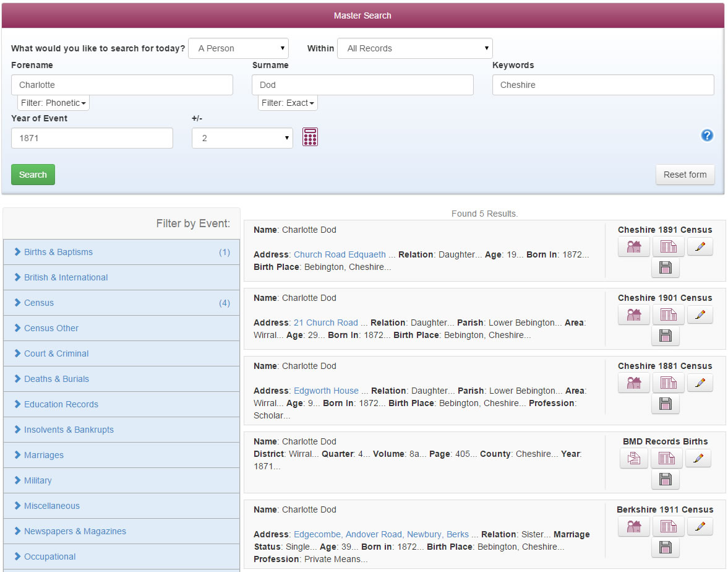This screenshot has height=572, width=728.
Task: Open the Edgecombe, Andover Road, Newbury address link
Action: point(381,534)
